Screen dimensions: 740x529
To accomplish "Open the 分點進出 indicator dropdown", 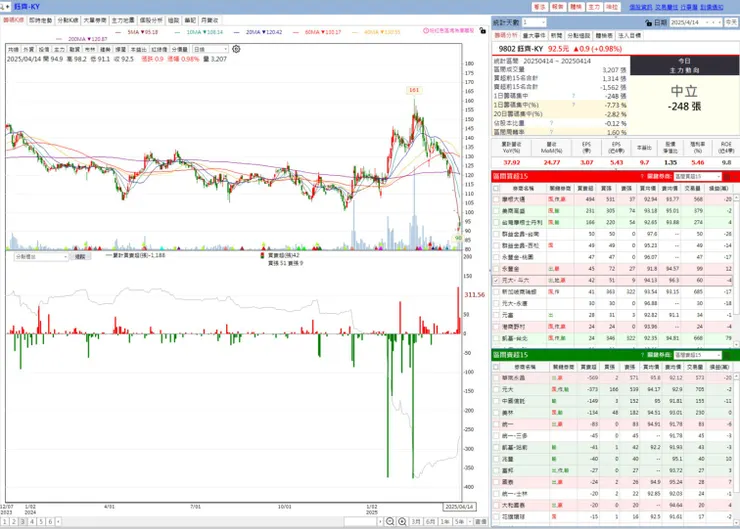I will click(x=42, y=257).
